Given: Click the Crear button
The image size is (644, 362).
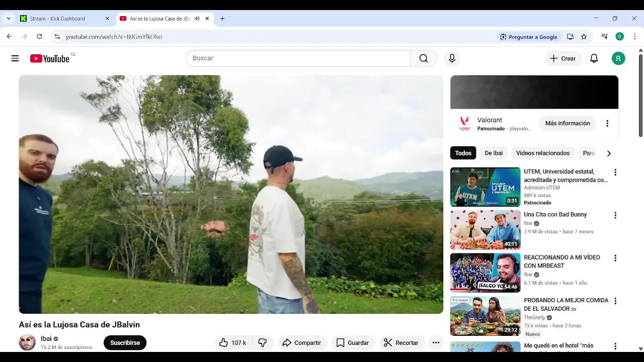Looking at the screenshot, I should coord(563,58).
